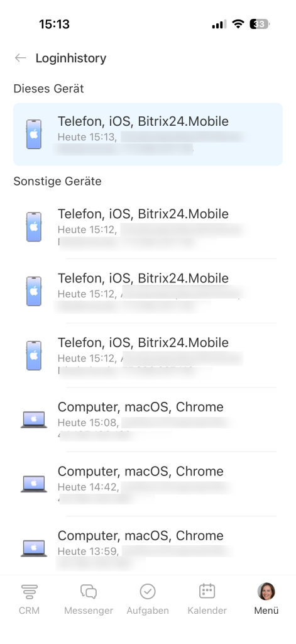Tap the third iPhone icon under Sonstige Geräte
The height and width of the screenshot is (644, 296).
tap(34, 356)
